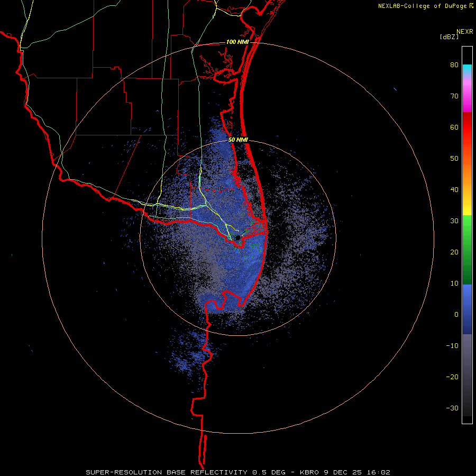
Task: Click the 30 value on the dBZ scale
Action: click(x=454, y=221)
